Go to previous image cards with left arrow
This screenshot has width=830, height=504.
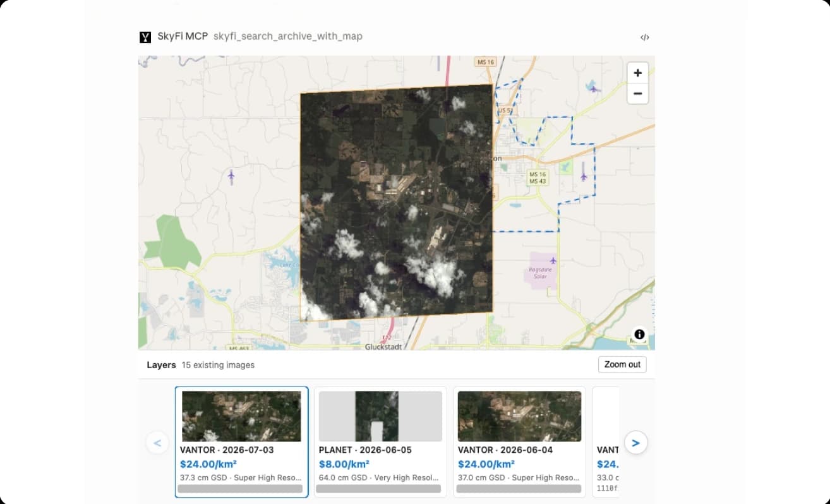157,443
